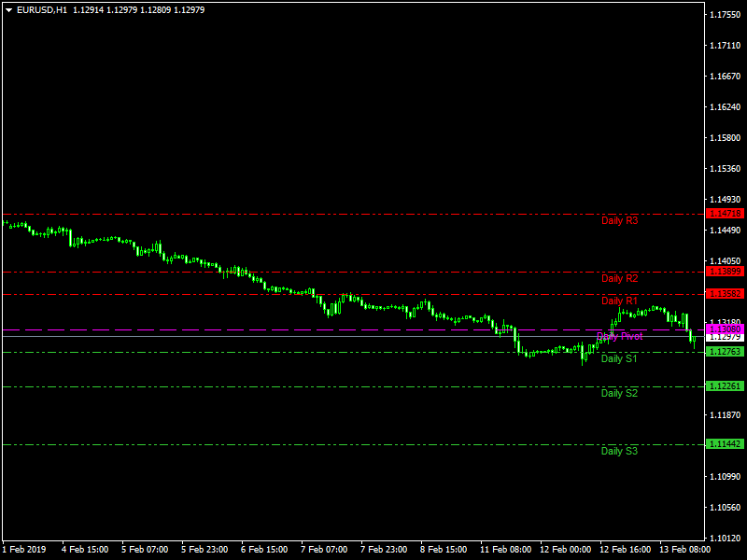Click the chart menu triangle beside EURUSD
Image resolution: width=747 pixels, height=560 pixels.
coord(8,9)
